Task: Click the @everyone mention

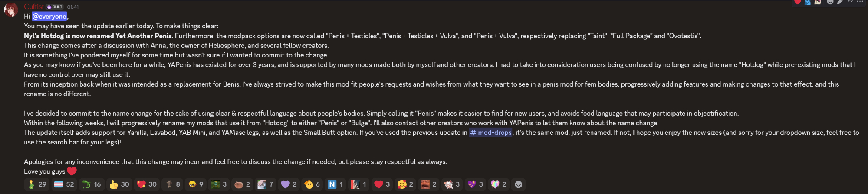Action: pos(49,17)
